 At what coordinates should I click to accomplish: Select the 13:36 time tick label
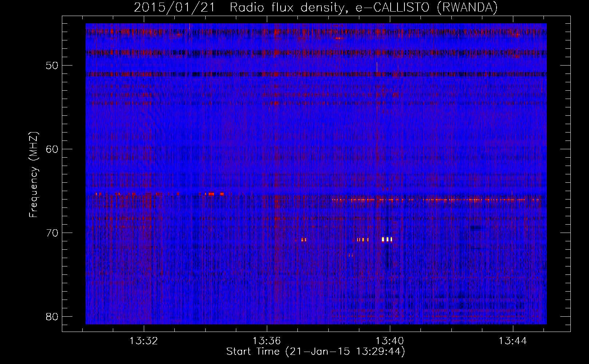267,341
